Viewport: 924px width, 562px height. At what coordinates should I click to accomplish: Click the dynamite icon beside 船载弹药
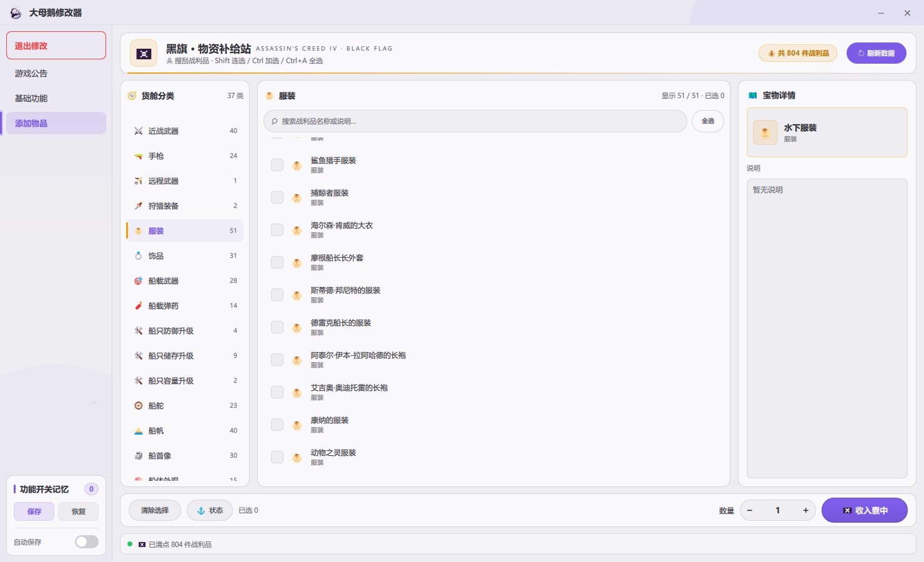click(139, 306)
